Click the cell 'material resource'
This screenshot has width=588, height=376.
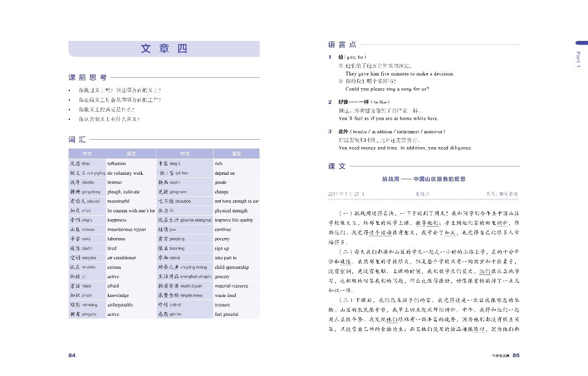pos(236,286)
